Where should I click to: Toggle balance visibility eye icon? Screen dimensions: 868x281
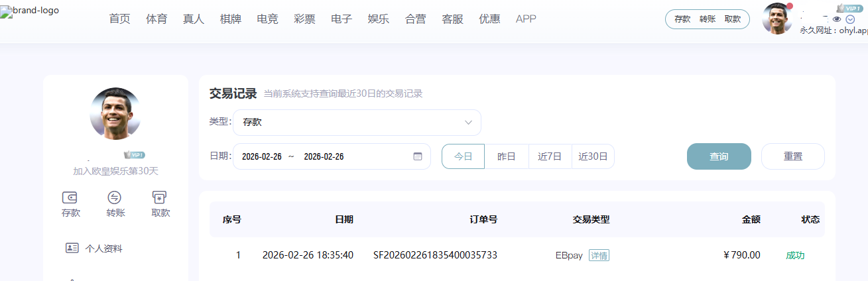point(837,19)
